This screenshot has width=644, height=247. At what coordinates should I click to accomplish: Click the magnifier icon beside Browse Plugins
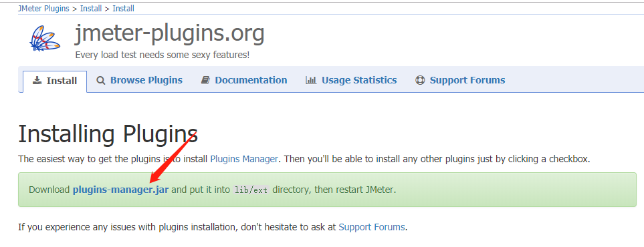pos(100,80)
